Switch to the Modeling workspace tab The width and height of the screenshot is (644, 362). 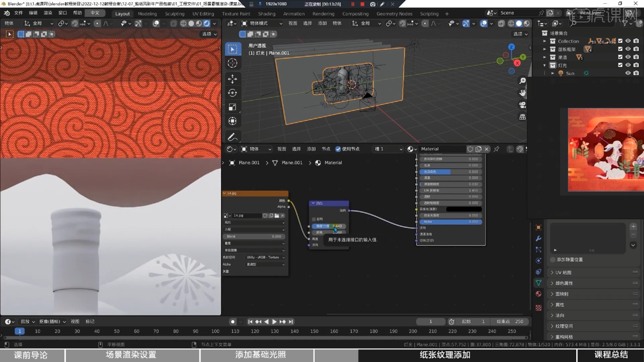click(147, 14)
